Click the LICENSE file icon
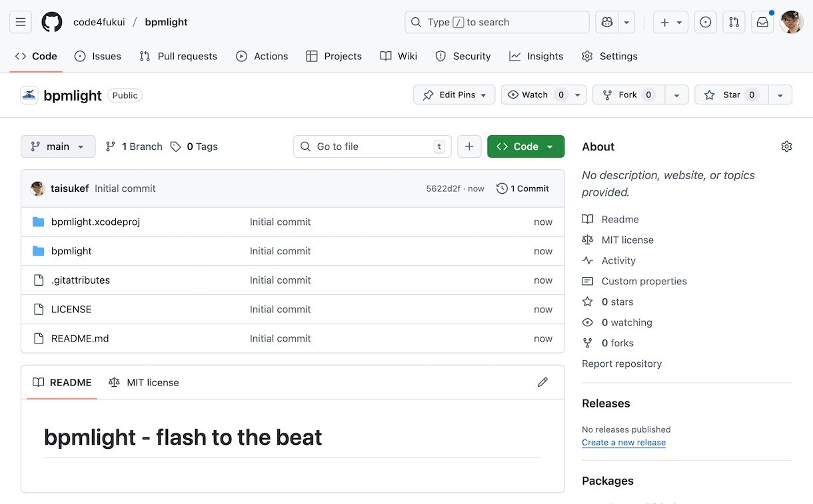The height and width of the screenshot is (504, 813). pos(39,309)
